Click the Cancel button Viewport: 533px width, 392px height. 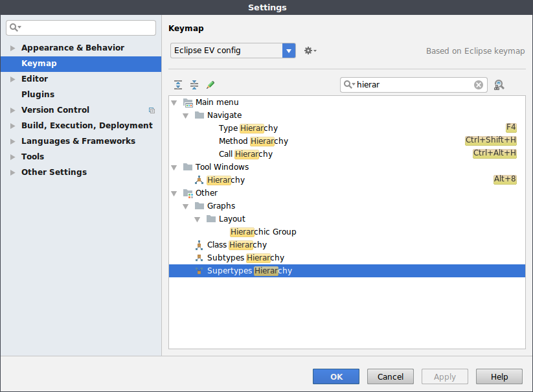tap(391, 376)
